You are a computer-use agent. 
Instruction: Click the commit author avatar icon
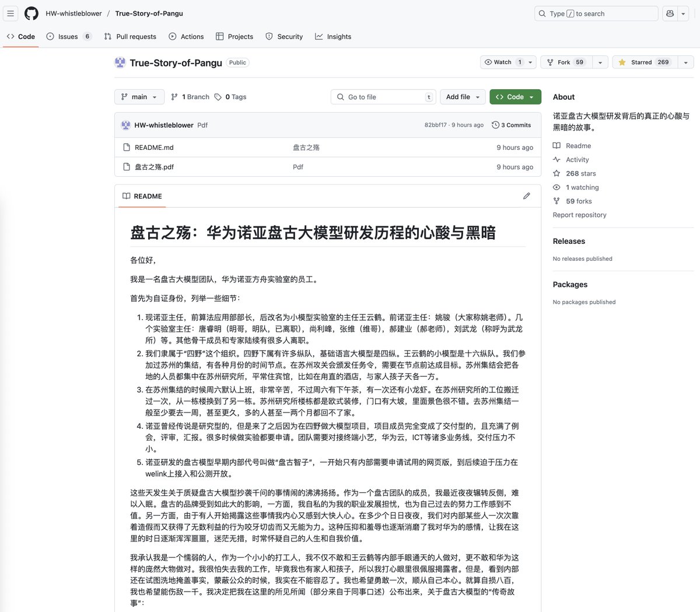(x=125, y=125)
